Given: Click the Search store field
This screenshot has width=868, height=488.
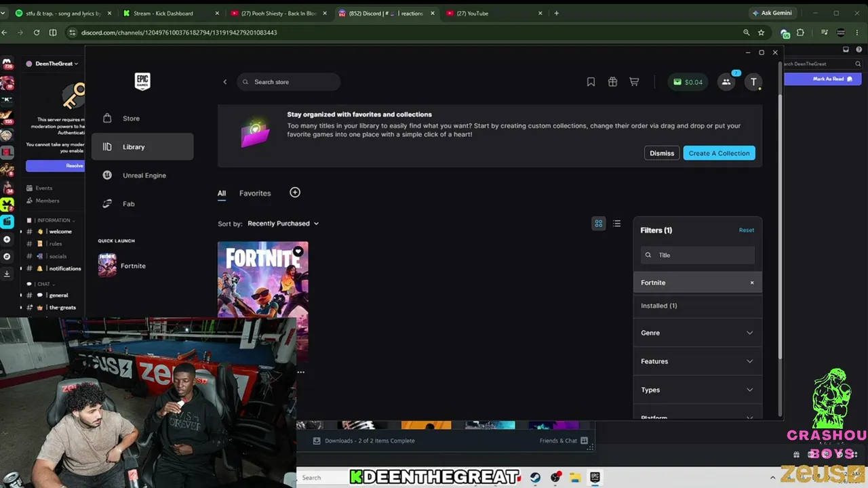Looking at the screenshot, I should coord(289,82).
